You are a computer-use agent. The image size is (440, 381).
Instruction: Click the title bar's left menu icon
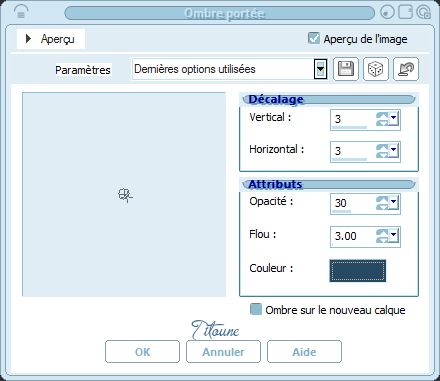pyautogui.click(x=21, y=12)
